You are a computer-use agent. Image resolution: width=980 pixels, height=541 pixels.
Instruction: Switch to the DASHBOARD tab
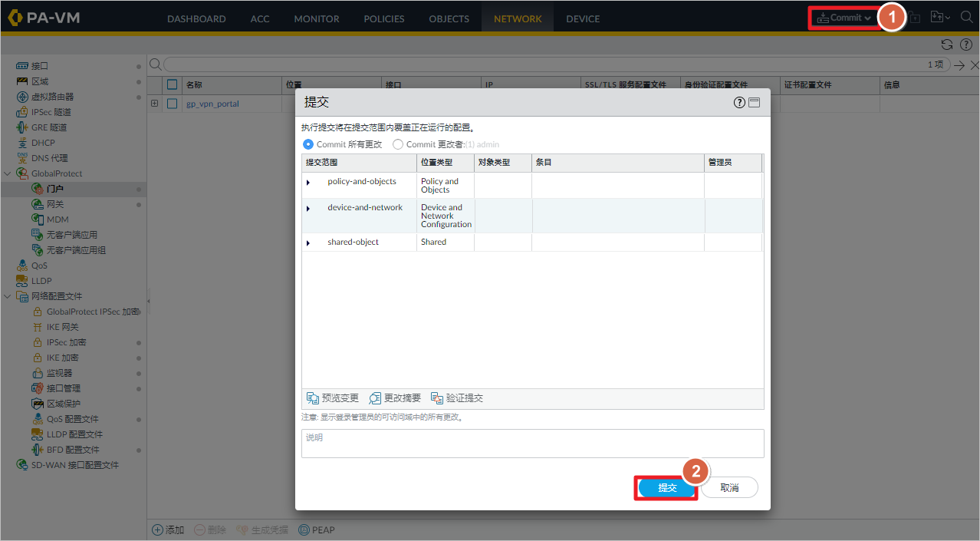point(196,18)
